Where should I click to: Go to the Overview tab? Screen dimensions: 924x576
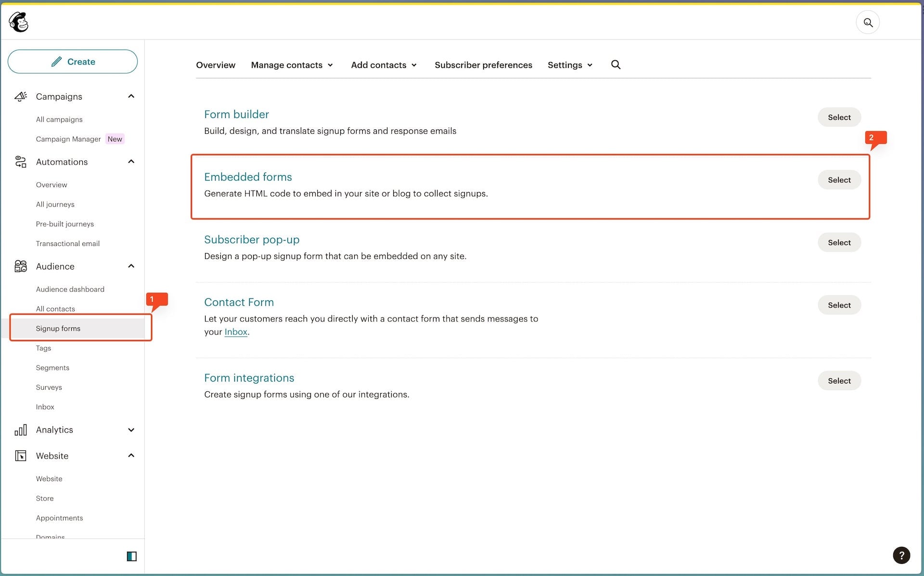point(216,65)
